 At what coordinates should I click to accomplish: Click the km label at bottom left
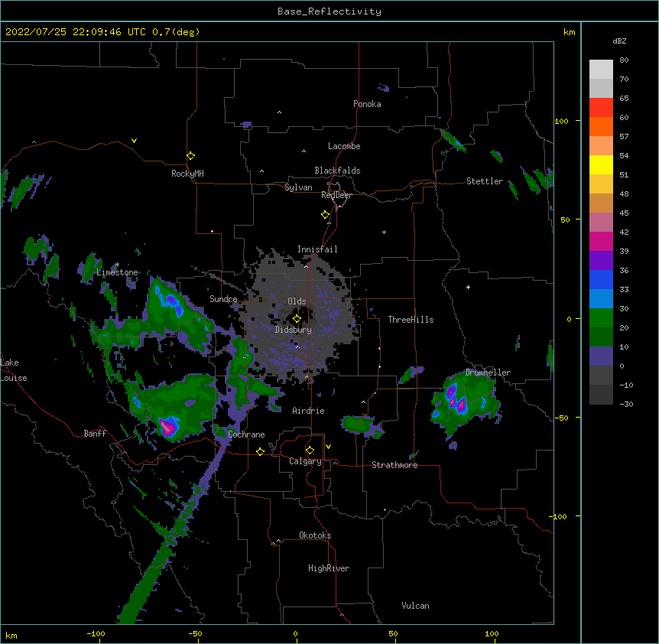[x=11, y=635]
